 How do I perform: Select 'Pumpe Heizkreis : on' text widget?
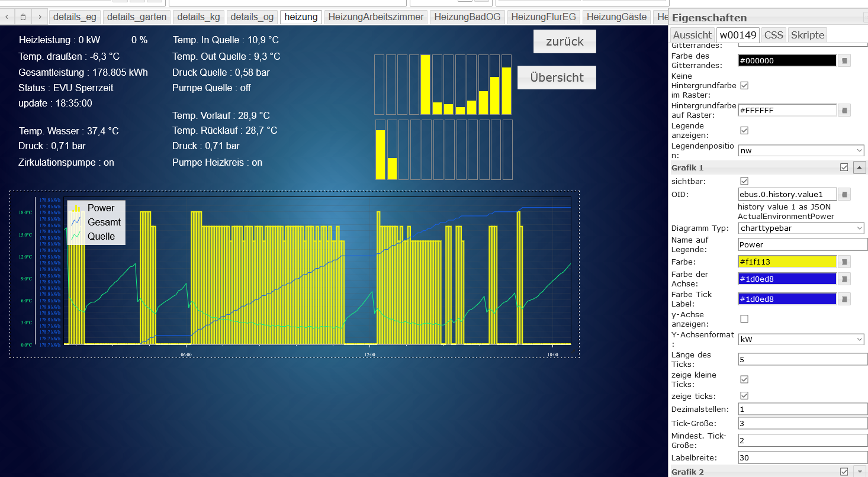(217, 162)
